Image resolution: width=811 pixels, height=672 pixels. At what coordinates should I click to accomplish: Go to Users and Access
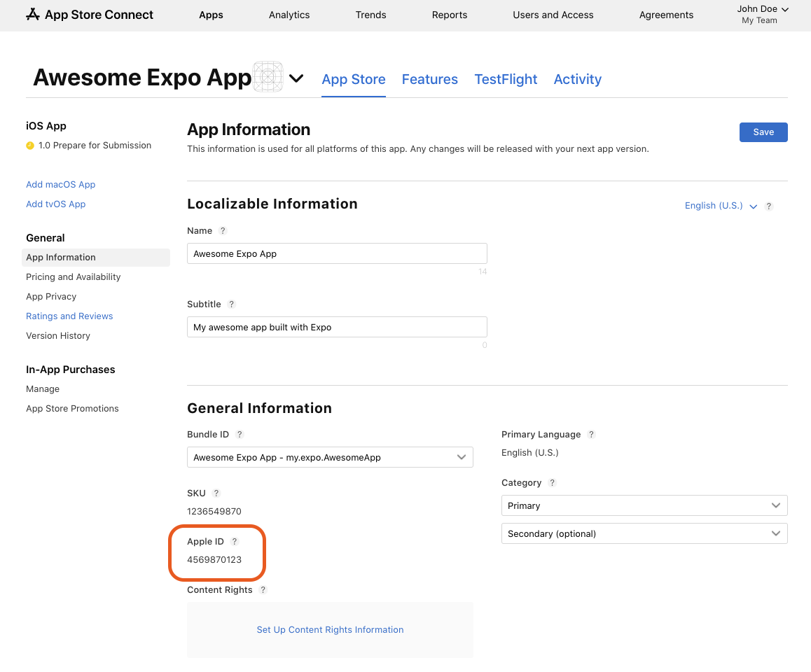tap(553, 15)
